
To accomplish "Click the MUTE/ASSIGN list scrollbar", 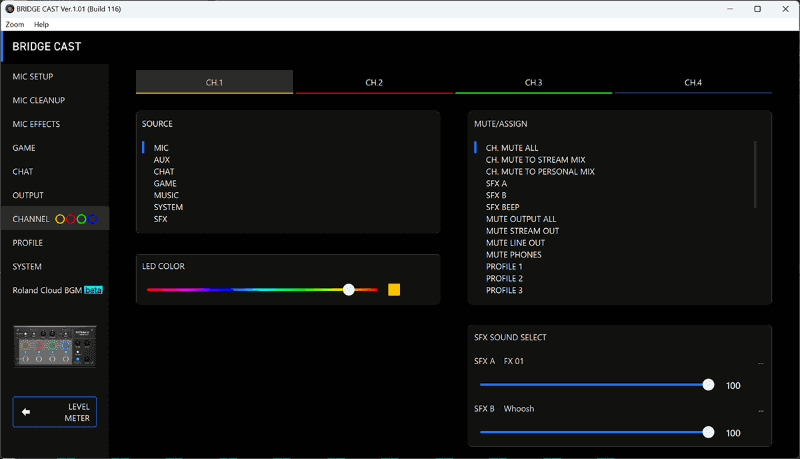I will tap(755, 174).
